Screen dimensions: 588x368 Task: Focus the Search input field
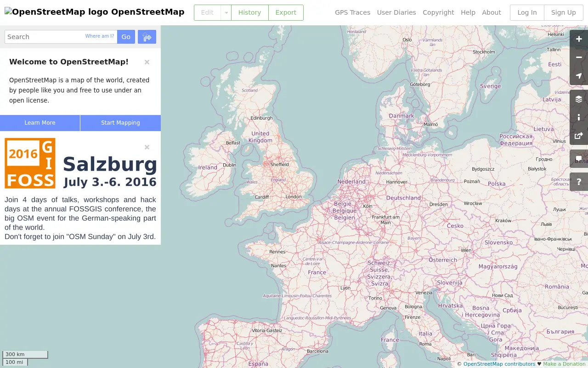click(61, 37)
